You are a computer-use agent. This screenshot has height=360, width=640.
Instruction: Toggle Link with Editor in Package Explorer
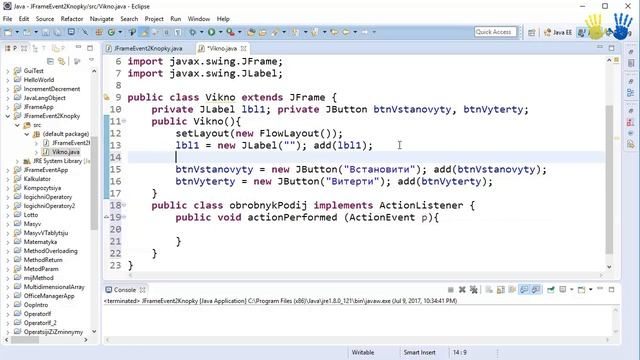pyautogui.click(x=62, y=61)
